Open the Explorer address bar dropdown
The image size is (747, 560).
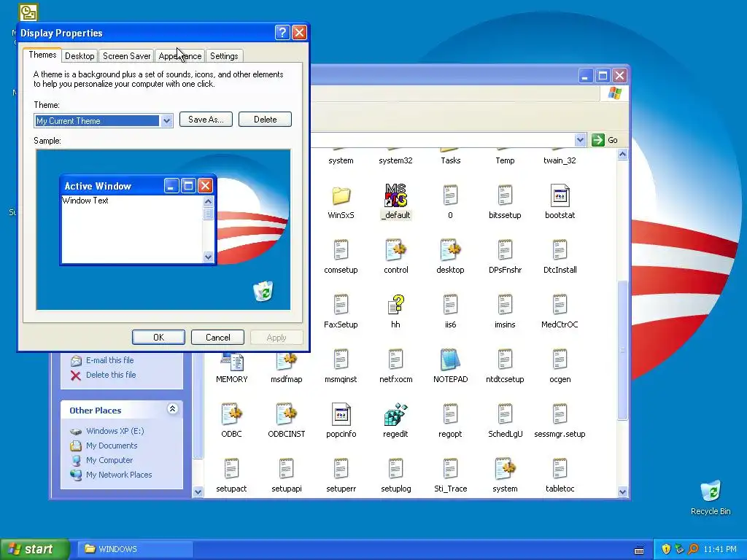(x=580, y=140)
